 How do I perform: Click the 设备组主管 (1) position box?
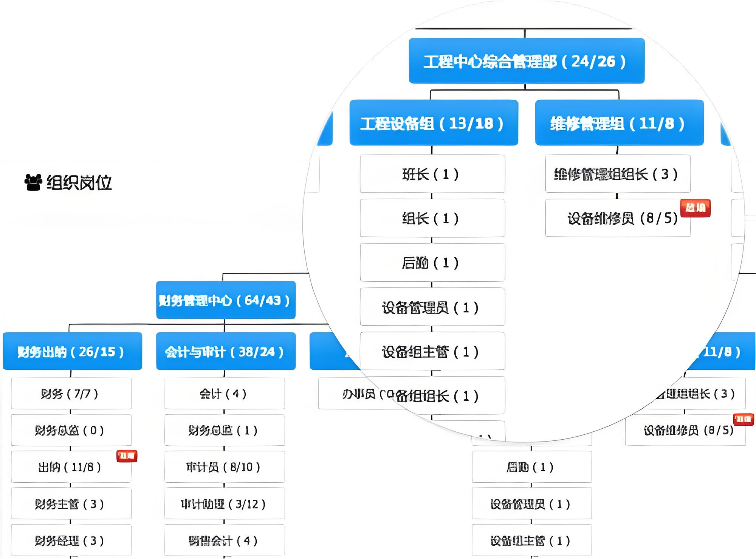point(433,352)
